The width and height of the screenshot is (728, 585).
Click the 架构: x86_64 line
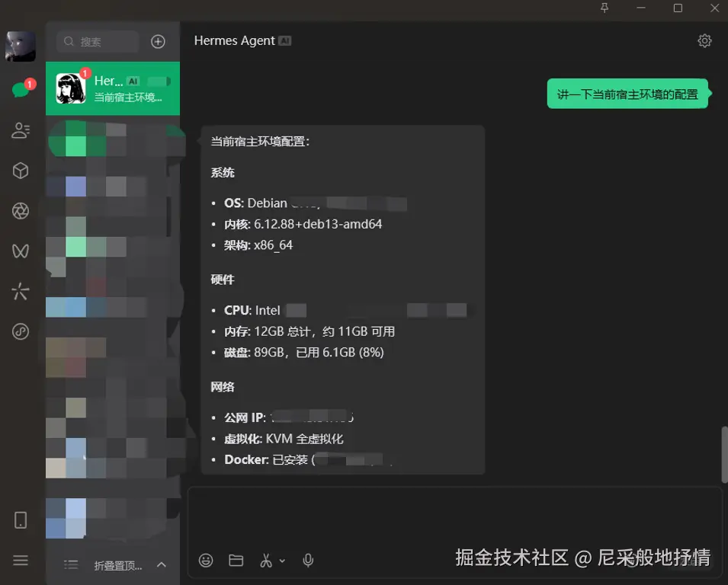pos(258,245)
